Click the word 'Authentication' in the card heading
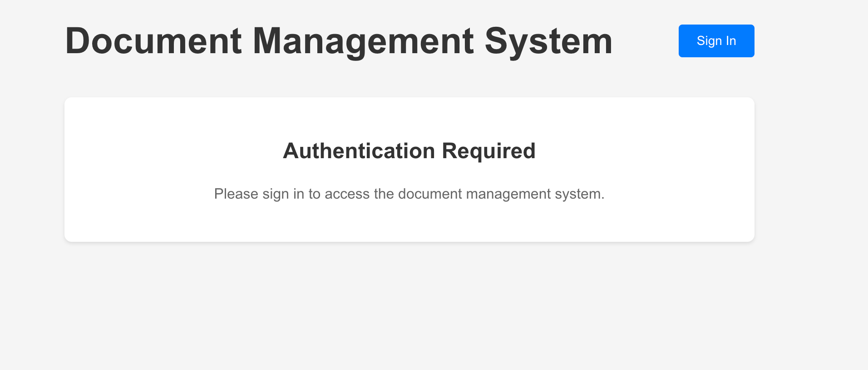 pyautogui.click(x=359, y=151)
